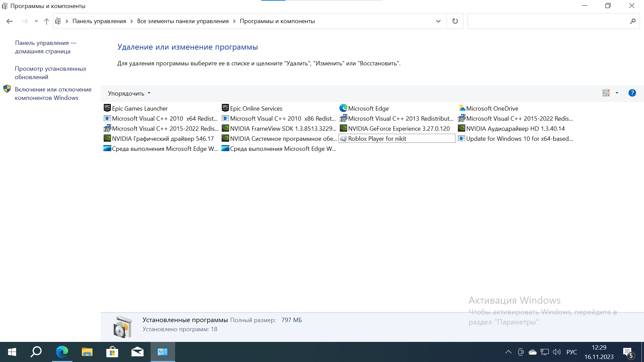Open the Упорядочить dropdown menu
Viewport: 644px width, 362px height.
tap(129, 94)
